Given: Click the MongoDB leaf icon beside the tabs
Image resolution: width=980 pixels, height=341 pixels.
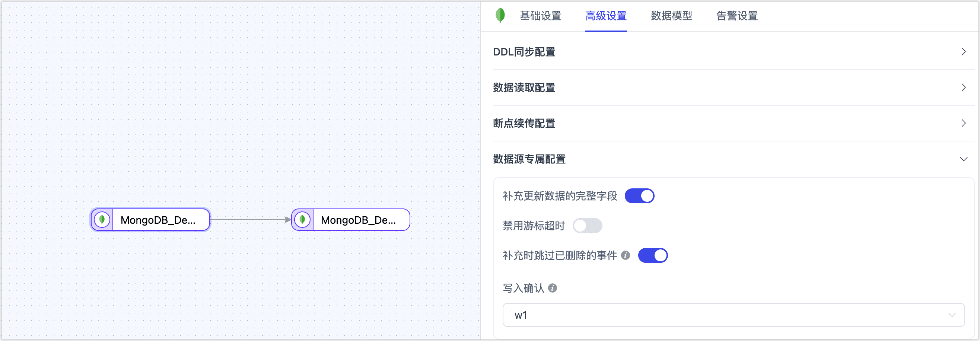Looking at the screenshot, I should (501, 16).
